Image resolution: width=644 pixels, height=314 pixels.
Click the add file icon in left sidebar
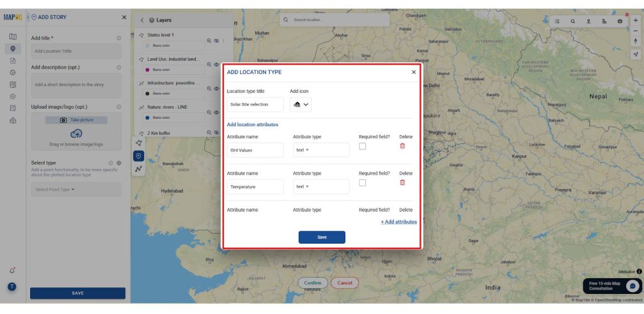[x=13, y=61]
